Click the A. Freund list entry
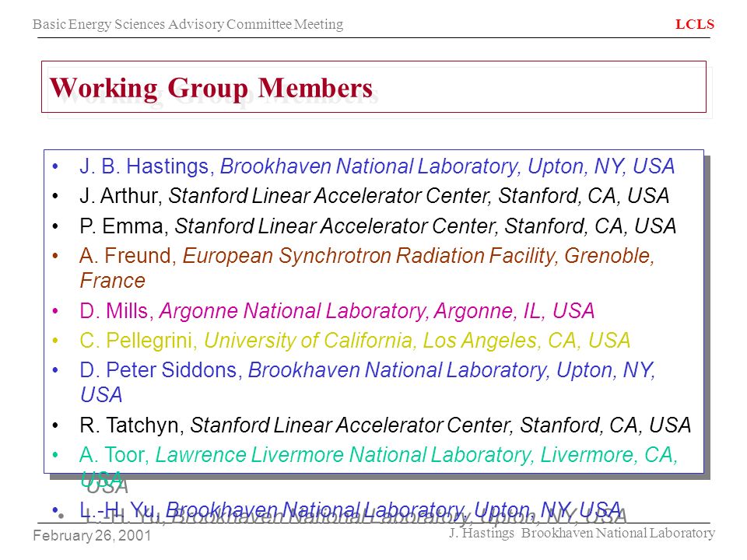Viewport: 747px width, 560px height. [366, 268]
